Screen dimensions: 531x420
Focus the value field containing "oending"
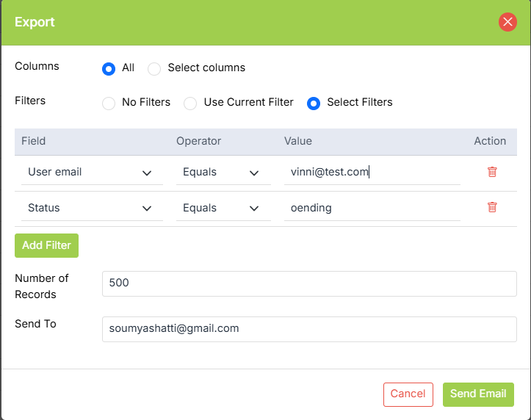pos(371,209)
